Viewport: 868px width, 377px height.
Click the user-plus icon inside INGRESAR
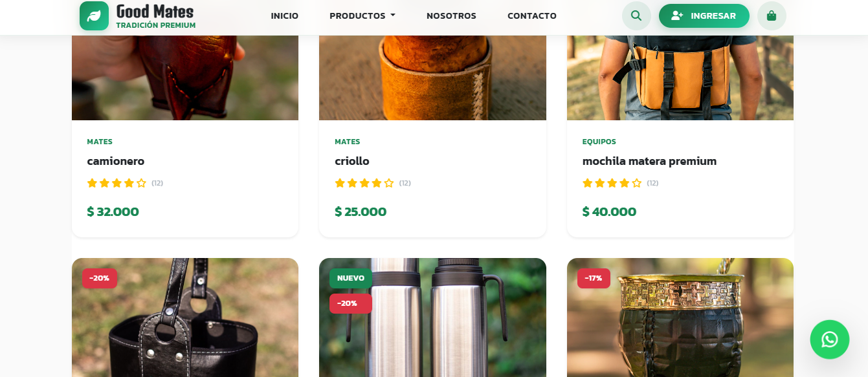tap(677, 15)
